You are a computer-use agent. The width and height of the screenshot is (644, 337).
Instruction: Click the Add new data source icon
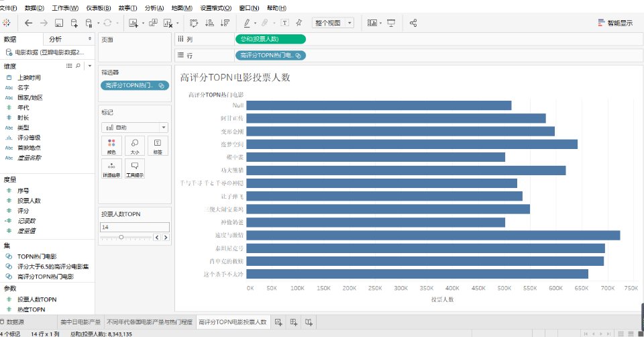[x=73, y=23]
